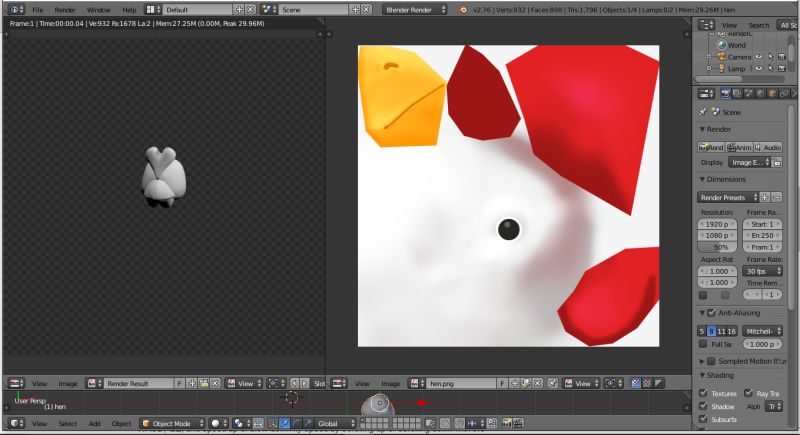Toggle the Shadow shading checkbox
This screenshot has height=435, width=800.
click(703, 406)
